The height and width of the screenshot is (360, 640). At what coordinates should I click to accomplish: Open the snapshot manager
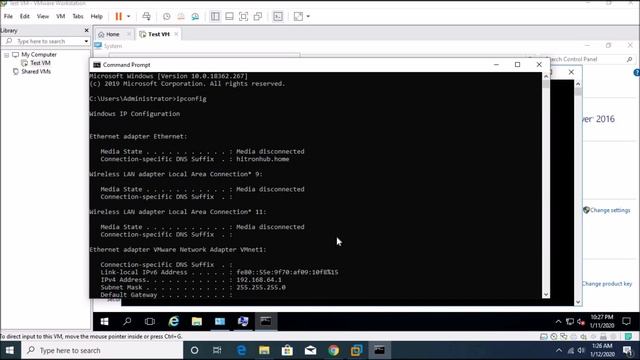[x=195, y=16]
